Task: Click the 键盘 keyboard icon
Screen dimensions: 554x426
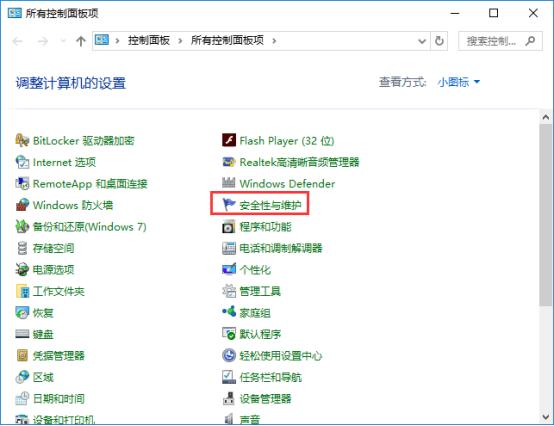Action: [x=22, y=334]
